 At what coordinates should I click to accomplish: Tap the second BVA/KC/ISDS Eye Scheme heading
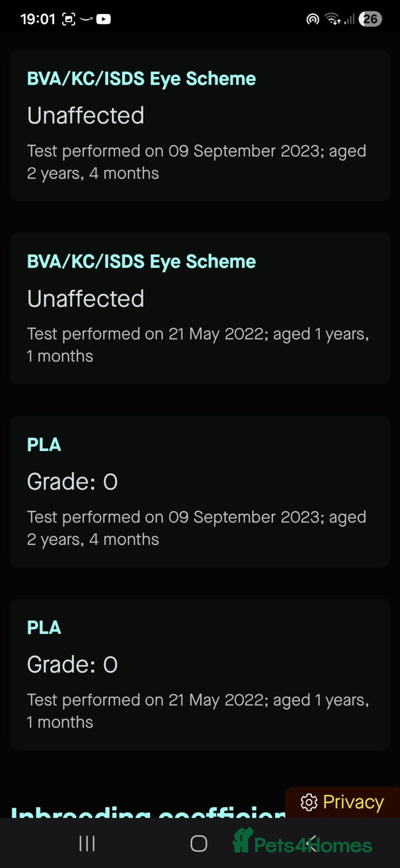coord(141,261)
